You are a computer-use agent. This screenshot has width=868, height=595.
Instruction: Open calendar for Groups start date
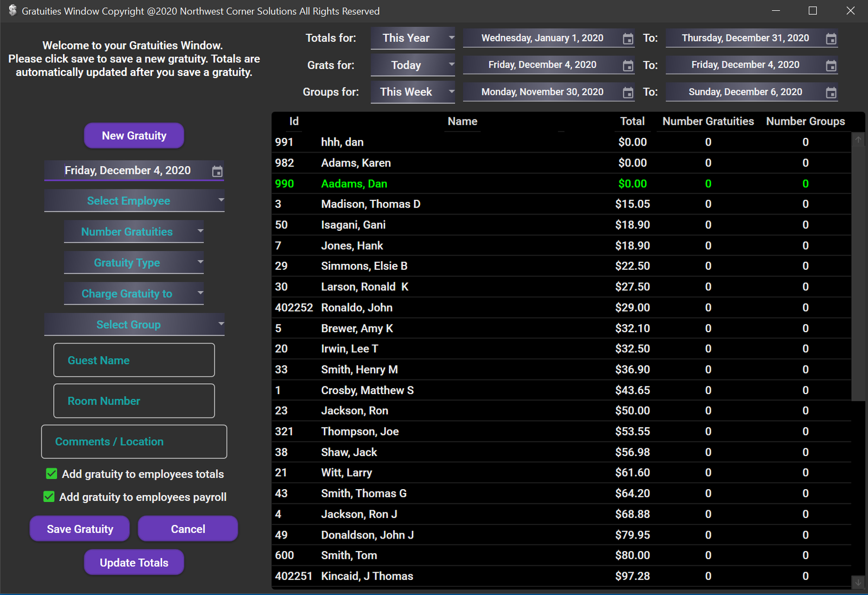click(x=628, y=93)
